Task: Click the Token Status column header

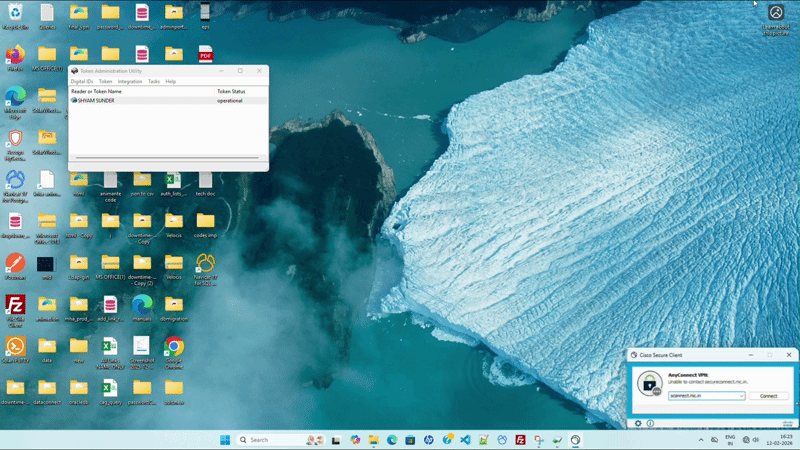Action: (x=231, y=91)
